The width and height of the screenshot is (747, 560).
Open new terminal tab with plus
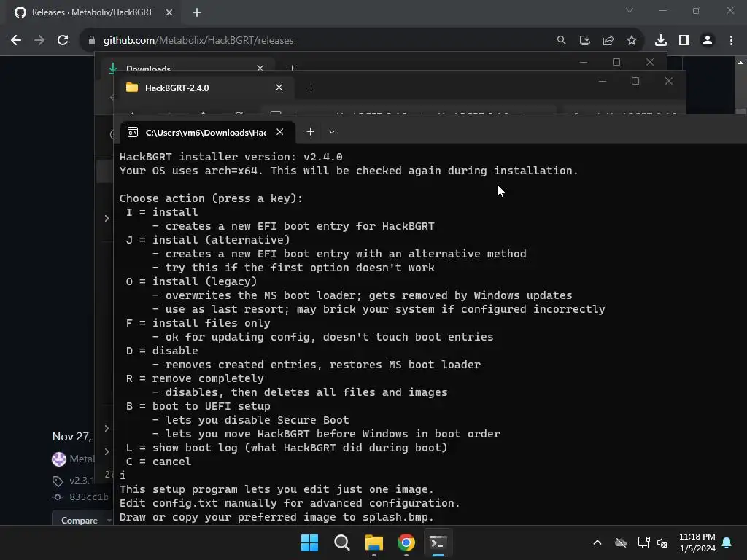tap(311, 132)
